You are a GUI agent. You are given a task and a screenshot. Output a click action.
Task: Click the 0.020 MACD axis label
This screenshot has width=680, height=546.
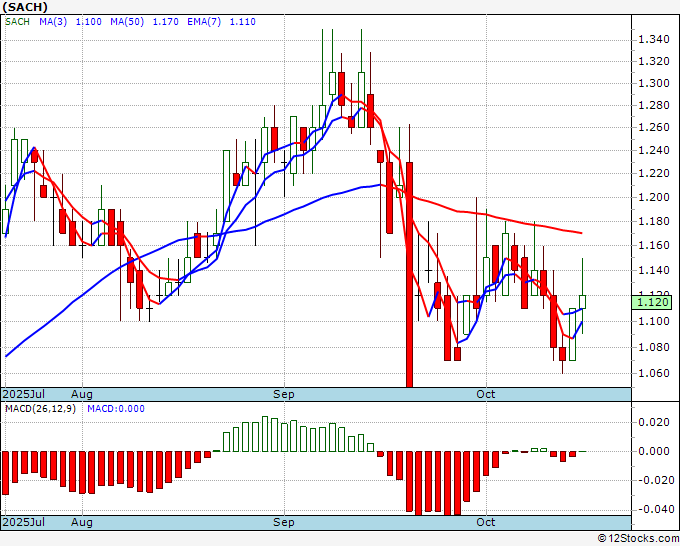tap(654, 422)
